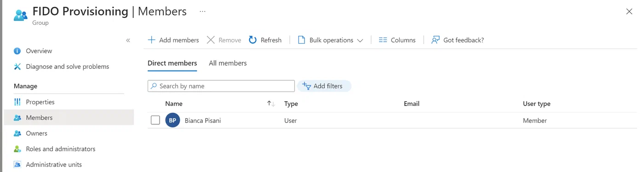The image size is (644, 172).
Task: Select Members in the sidebar
Action: (x=69, y=117)
